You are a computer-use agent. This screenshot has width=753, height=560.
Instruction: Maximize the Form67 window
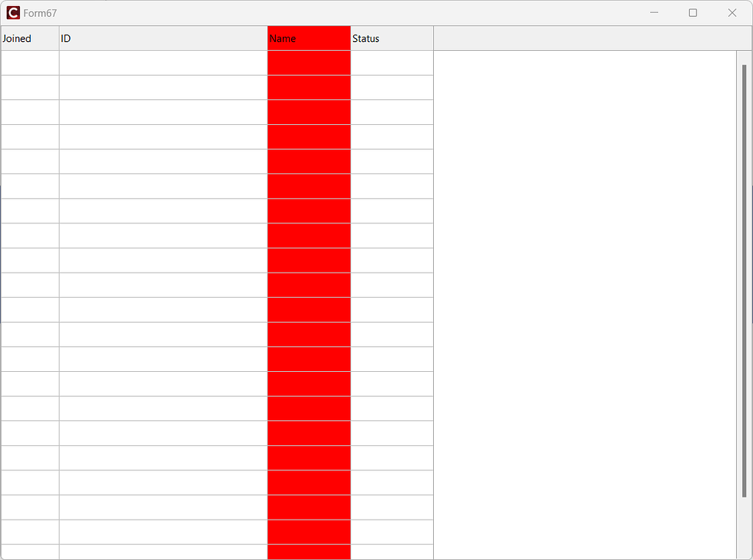point(692,12)
